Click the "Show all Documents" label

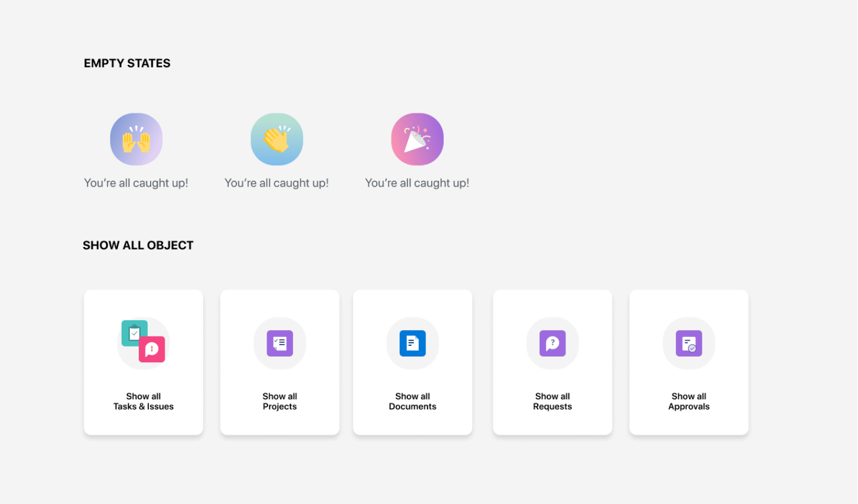point(413,401)
